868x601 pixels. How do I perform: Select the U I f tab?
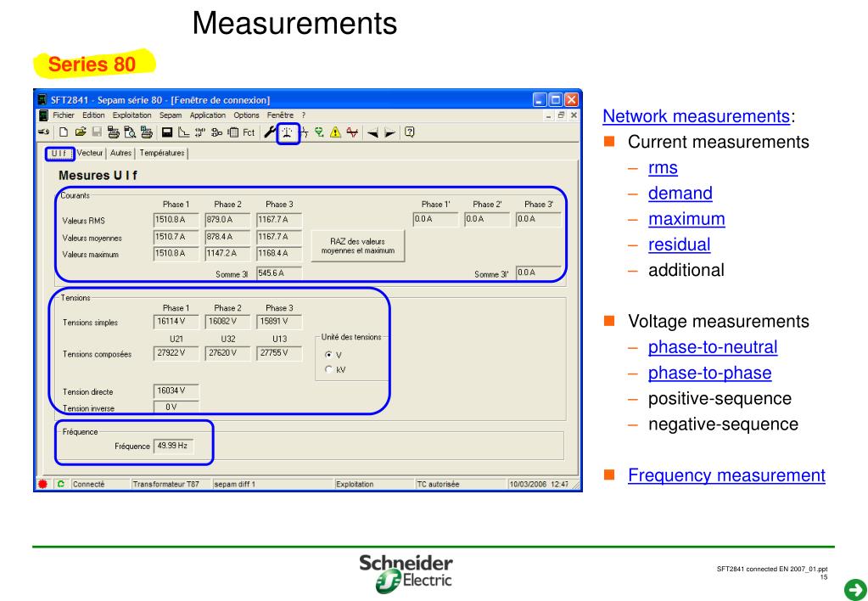pyautogui.click(x=59, y=154)
